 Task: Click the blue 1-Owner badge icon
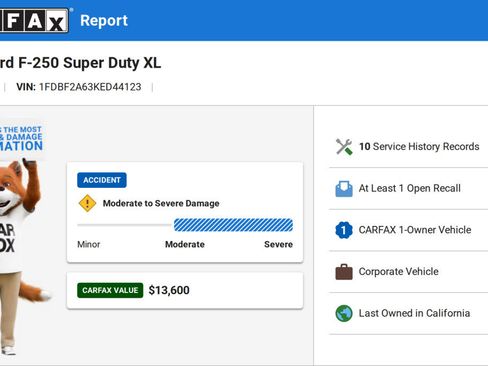[344, 230]
